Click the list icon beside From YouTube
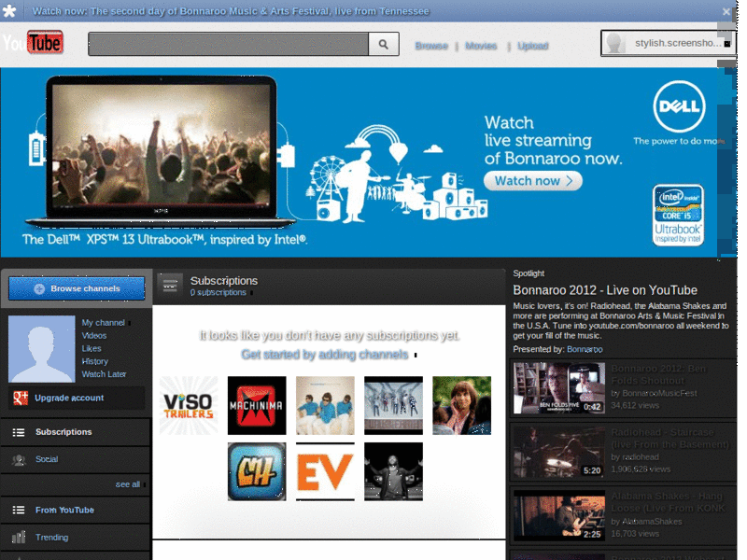This screenshot has height=560, width=747. point(19,510)
